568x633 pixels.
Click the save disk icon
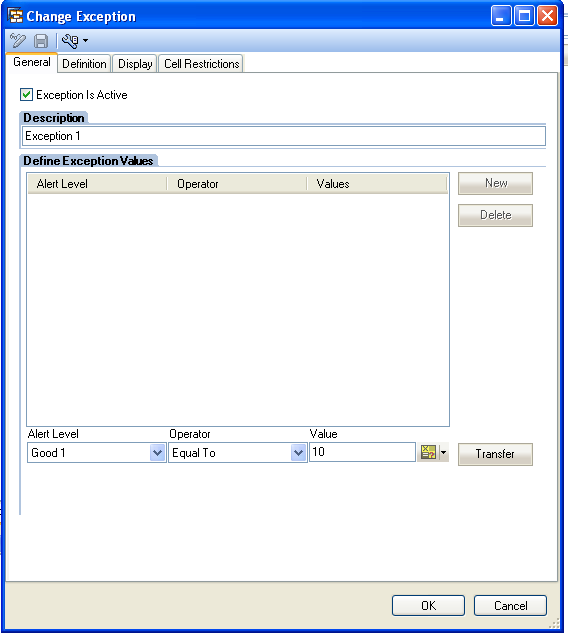tap(41, 41)
